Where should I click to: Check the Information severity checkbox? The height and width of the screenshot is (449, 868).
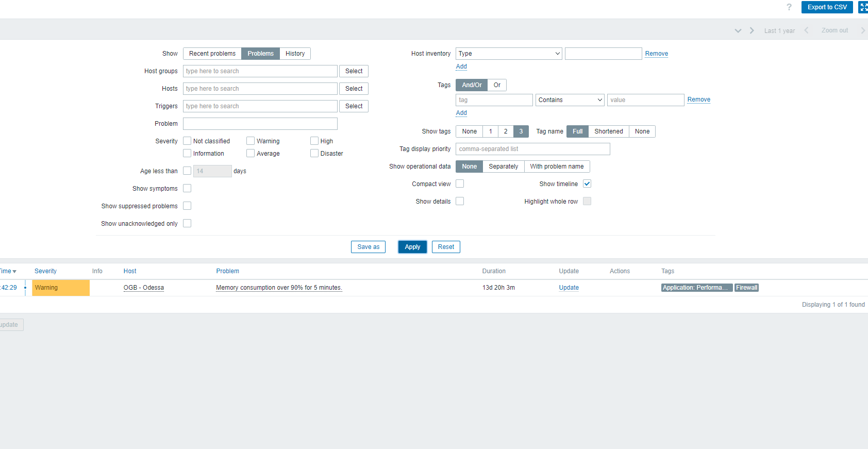(x=187, y=153)
